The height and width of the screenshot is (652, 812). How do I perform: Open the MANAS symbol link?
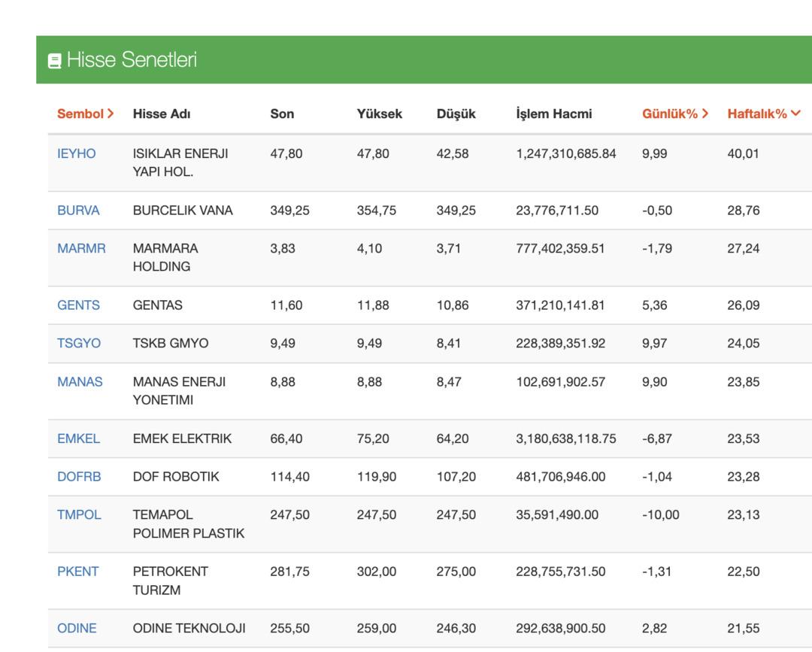point(80,381)
